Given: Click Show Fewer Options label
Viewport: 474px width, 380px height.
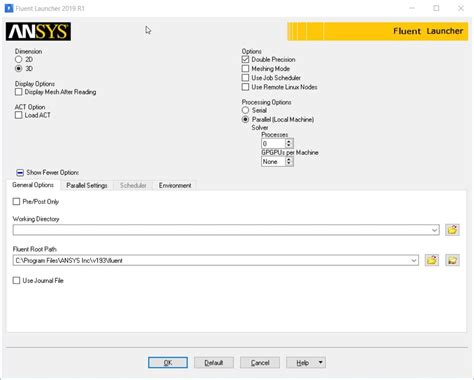Looking at the screenshot, I should pos(52,172).
